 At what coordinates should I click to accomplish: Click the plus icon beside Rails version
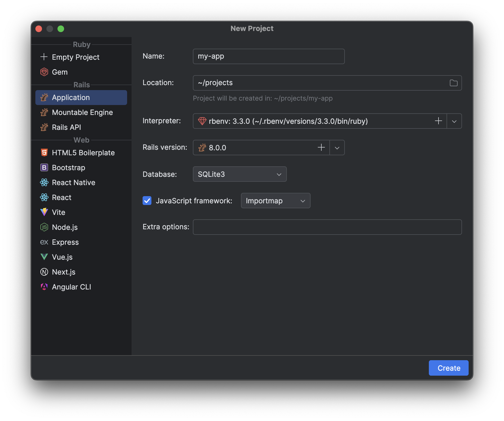click(321, 148)
